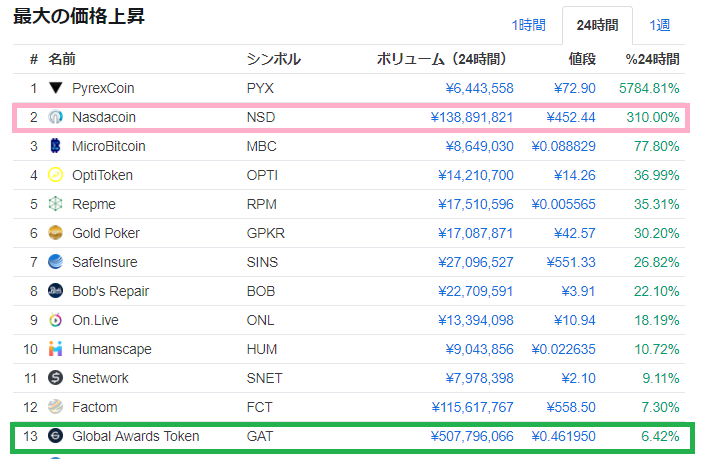Click Nasdacoin's ¥452.44 price link
Image resolution: width=708 pixels, height=459 pixels.
tap(571, 117)
